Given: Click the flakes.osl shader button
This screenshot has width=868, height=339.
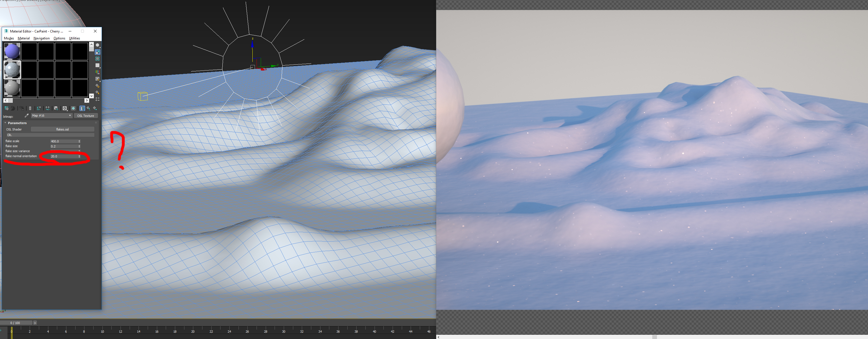Looking at the screenshot, I should coord(62,129).
